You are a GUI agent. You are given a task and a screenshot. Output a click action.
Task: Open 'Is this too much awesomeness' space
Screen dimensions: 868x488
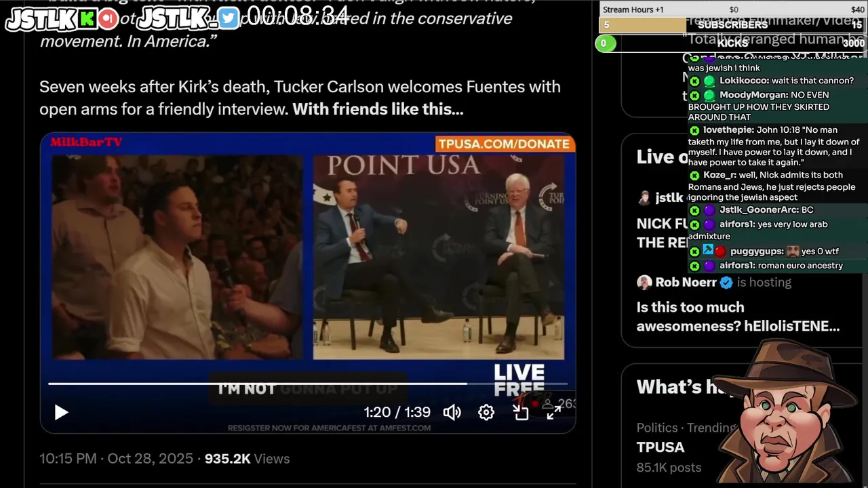[738, 317]
